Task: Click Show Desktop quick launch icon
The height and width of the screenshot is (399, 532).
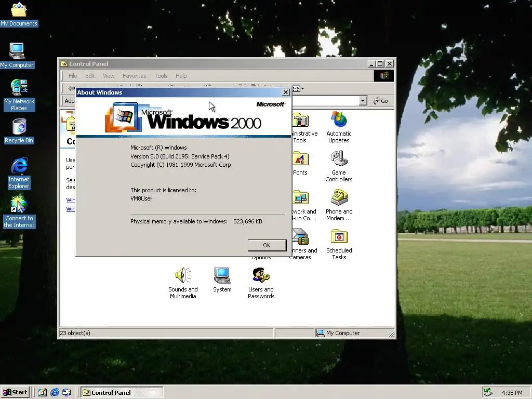Action: (43, 393)
